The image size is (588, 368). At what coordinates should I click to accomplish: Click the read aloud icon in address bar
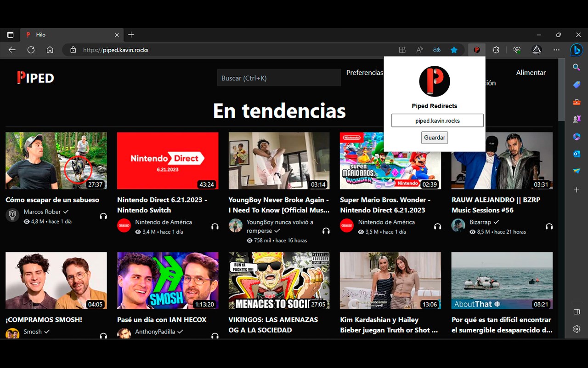(x=419, y=50)
